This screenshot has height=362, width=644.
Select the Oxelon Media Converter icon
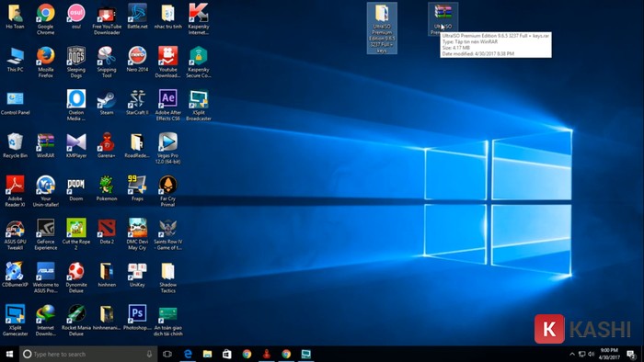[x=76, y=105]
